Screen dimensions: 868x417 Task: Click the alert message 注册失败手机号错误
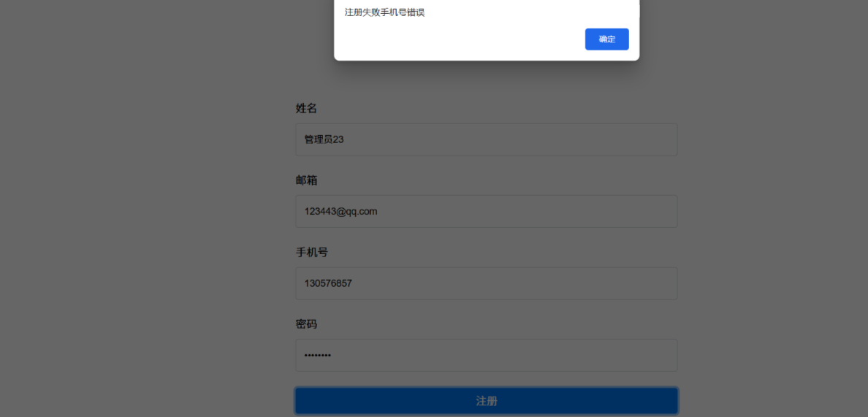click(x=385, y=12)
